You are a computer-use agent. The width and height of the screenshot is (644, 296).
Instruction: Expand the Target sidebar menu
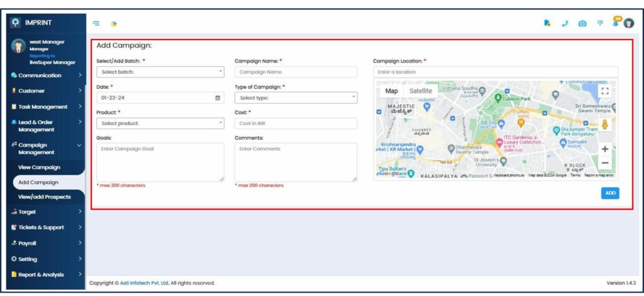(x=47, y=212)
